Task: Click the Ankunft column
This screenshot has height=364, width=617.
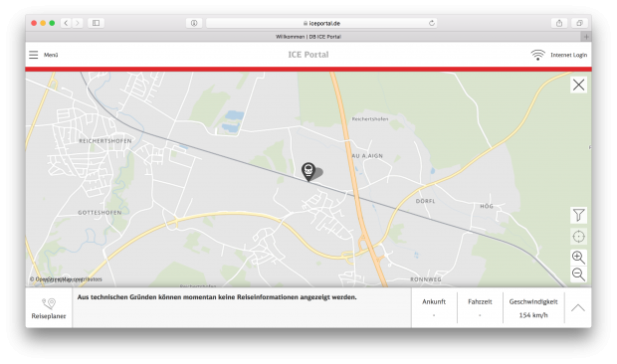Action: click(x=434, y=307)
